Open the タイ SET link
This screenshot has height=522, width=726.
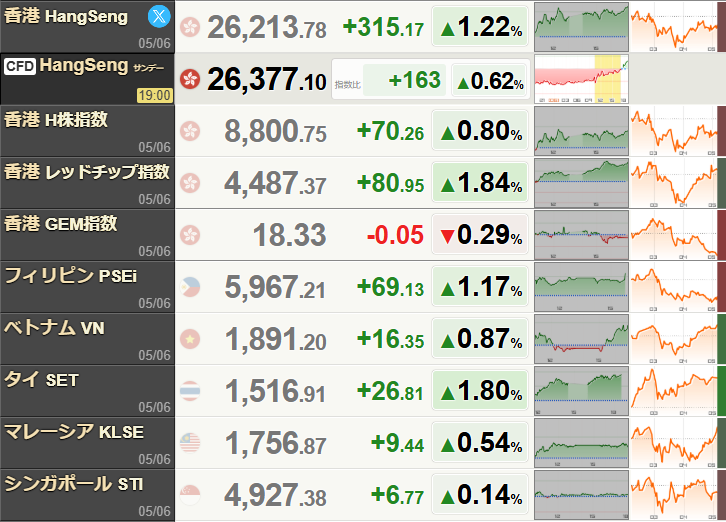coord(41,380)
